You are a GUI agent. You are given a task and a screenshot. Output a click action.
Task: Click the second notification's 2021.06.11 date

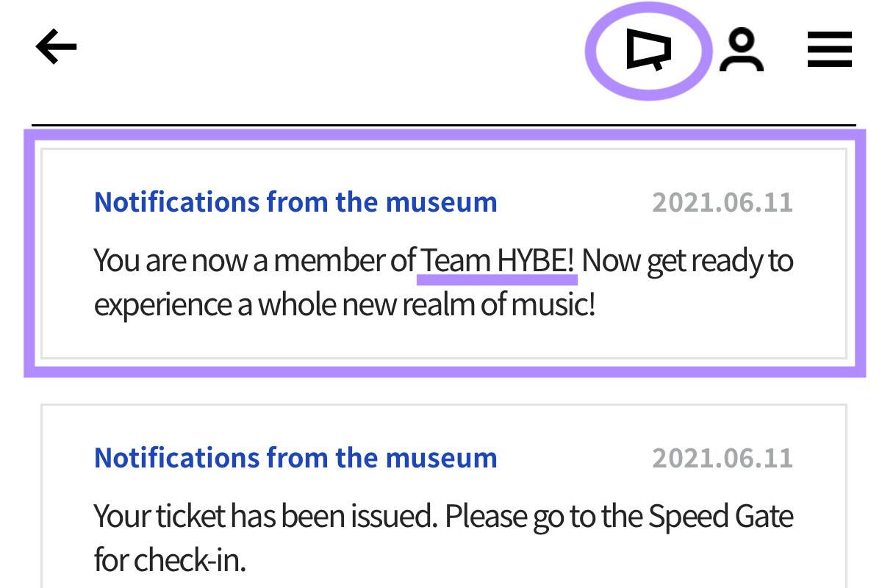pos(723,458)
